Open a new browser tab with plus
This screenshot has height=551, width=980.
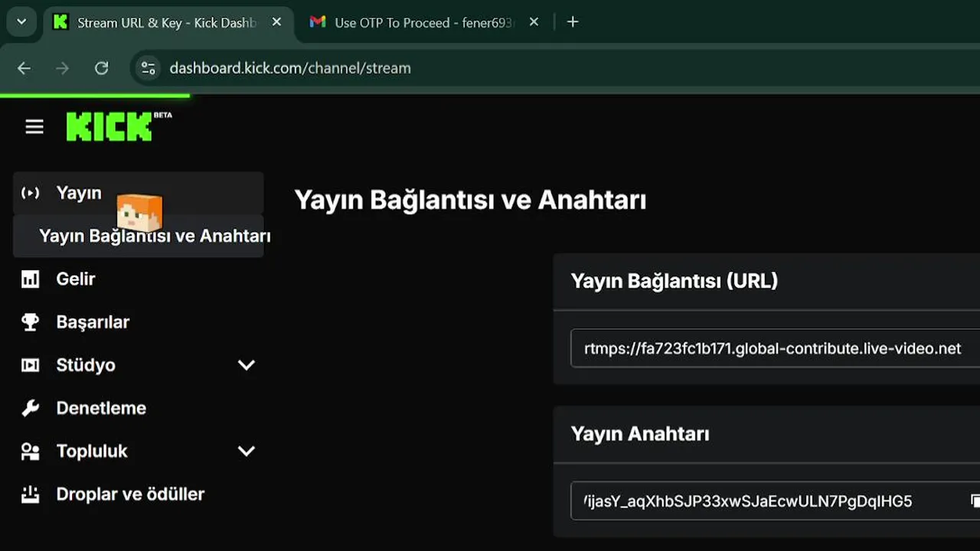[x=573, y=22]
